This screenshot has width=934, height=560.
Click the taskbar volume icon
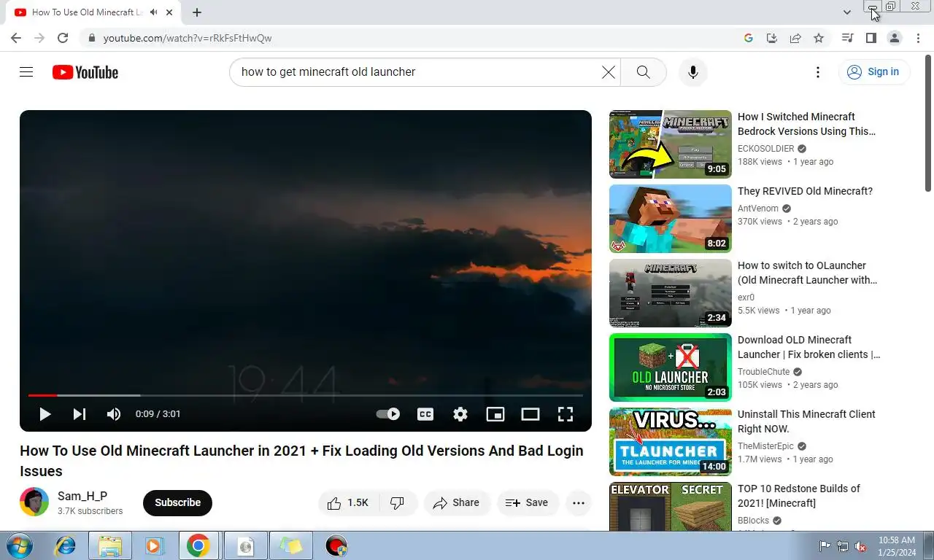pyautogui.click(x=860, y=546)
